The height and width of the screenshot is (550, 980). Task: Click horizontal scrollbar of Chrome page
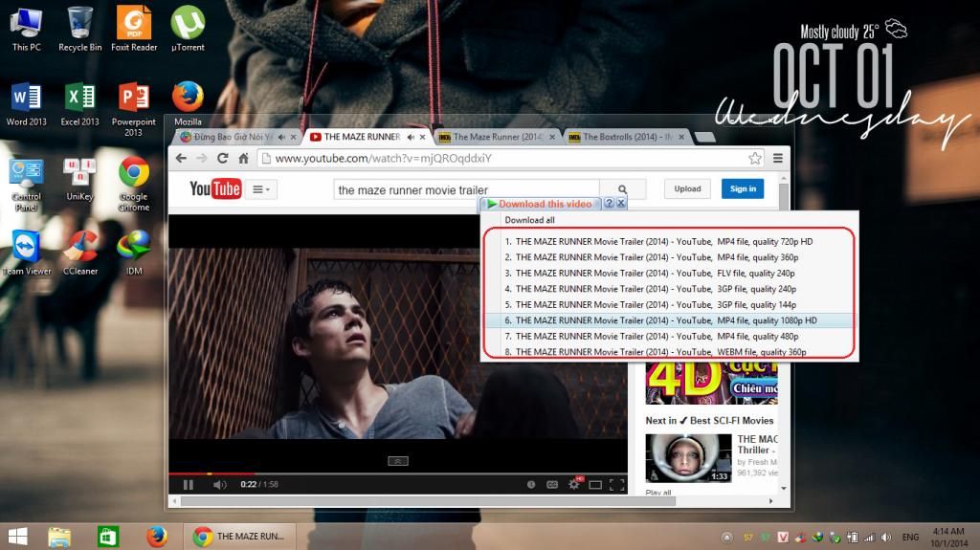tap(428, 501)
